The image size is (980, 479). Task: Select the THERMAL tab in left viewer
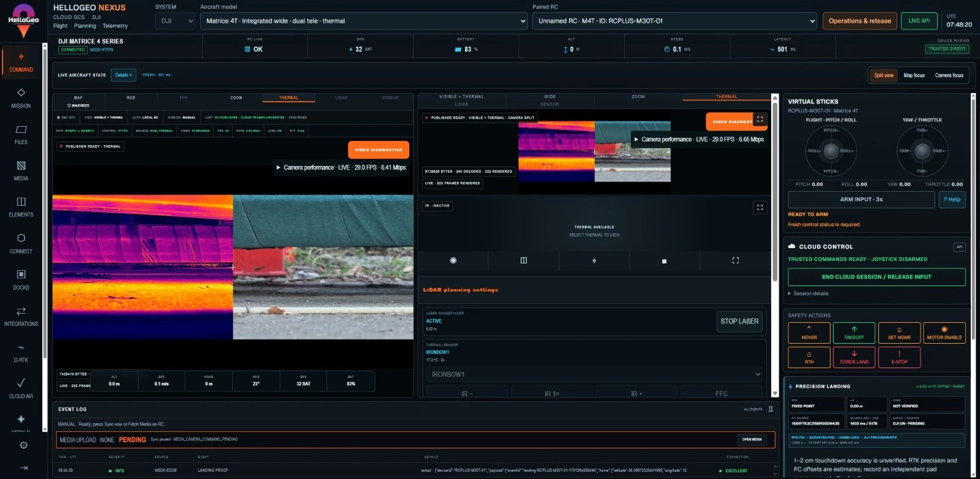288,97
